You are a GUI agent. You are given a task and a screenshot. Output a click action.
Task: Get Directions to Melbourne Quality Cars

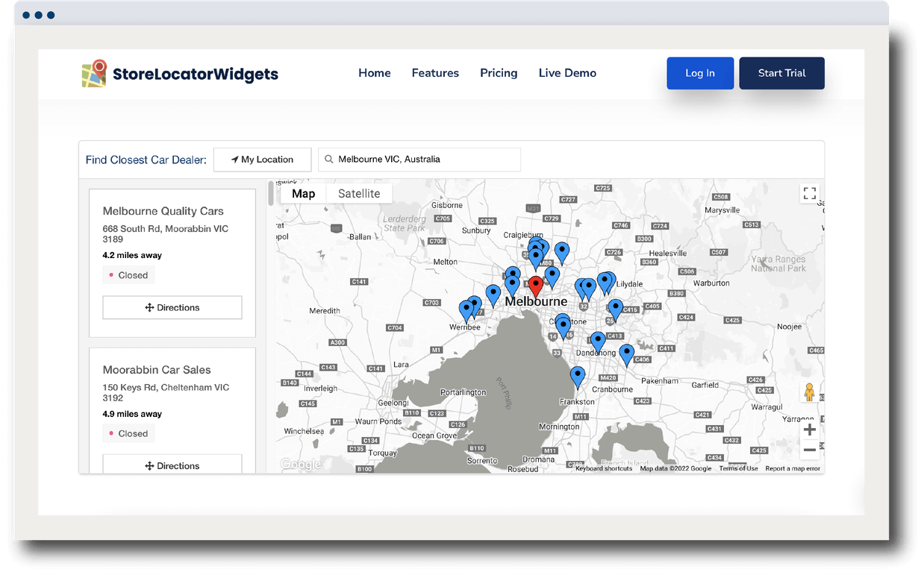172,307
